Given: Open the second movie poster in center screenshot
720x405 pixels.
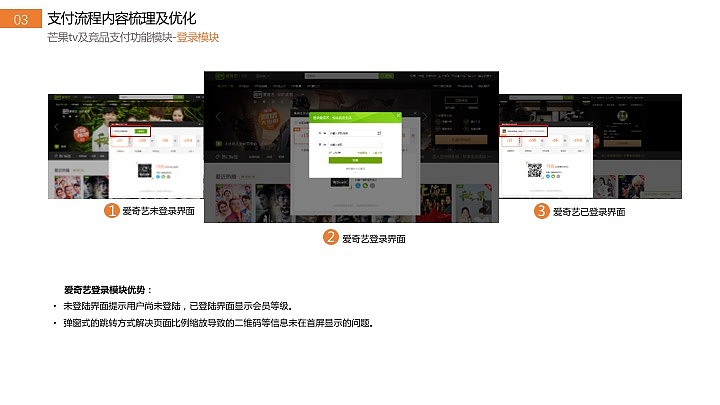Looking at the screenshot, I should click(x=273, y=203).
